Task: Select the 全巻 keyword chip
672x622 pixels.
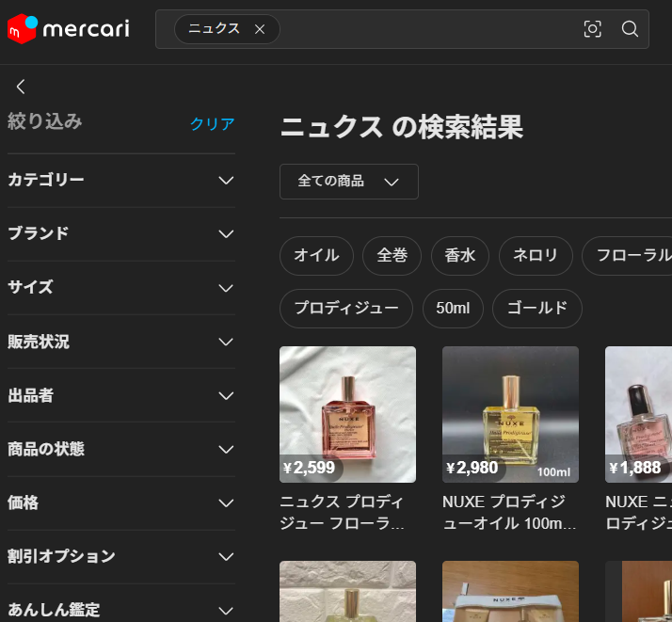Action: pyautogui.click(x=392, y=256)
